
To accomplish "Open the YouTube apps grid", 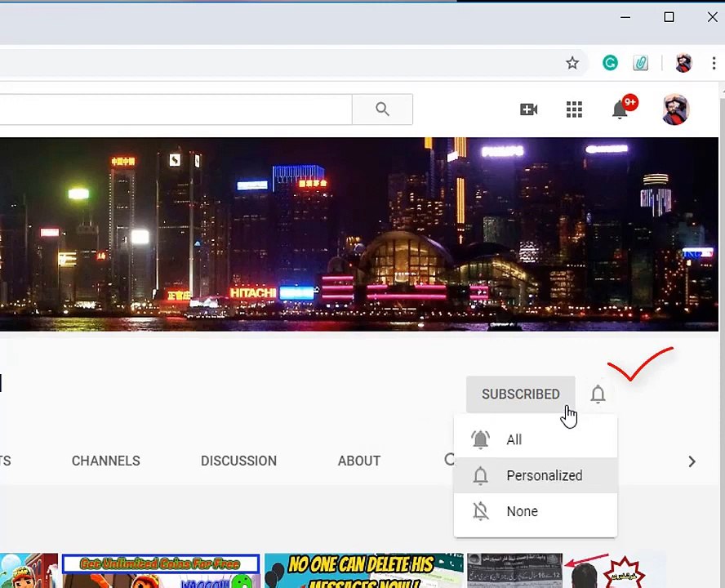I will [574, 109].
